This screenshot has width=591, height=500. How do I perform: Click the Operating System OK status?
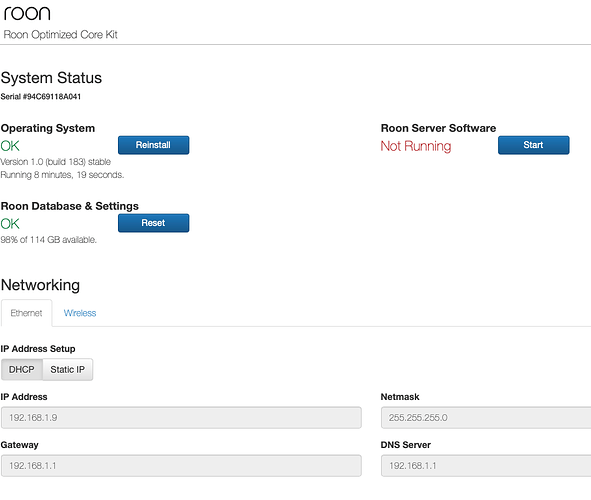10,146
